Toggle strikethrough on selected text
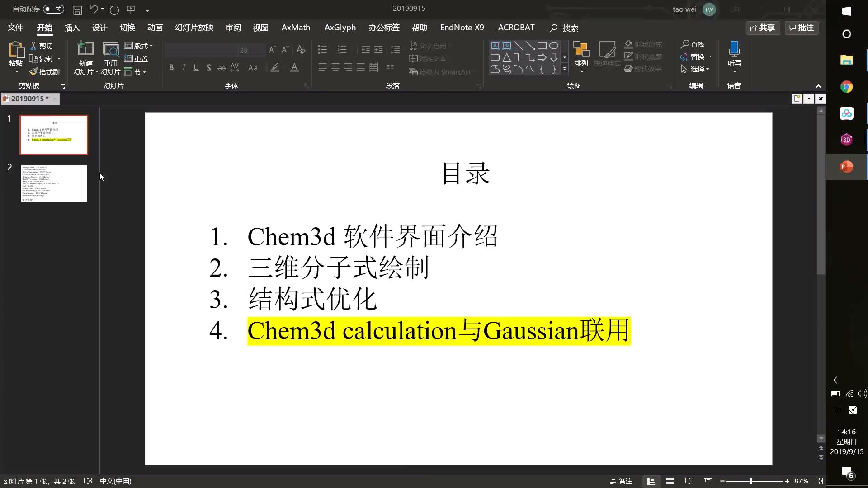The width and height of the screenshot is (868, 488). (221, 67)
